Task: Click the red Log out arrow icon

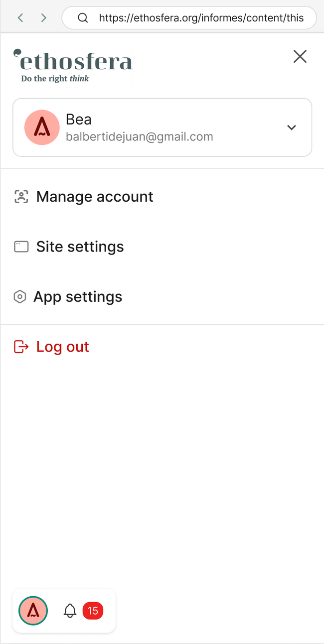Action: click(21, 347)
